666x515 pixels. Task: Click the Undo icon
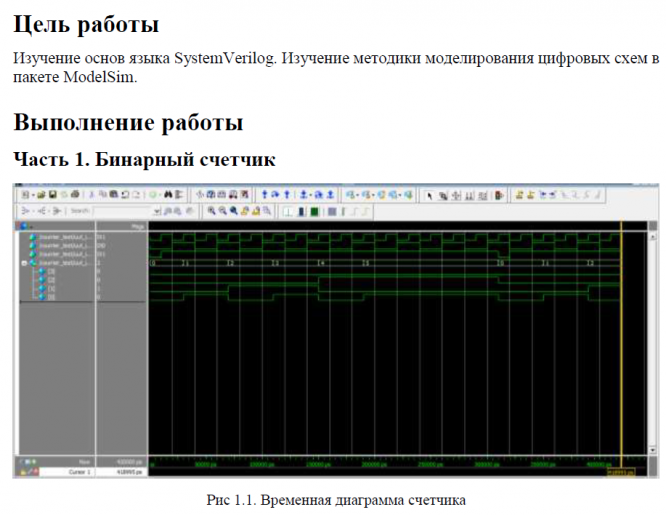pyautogui.click(x=125, y=195)
